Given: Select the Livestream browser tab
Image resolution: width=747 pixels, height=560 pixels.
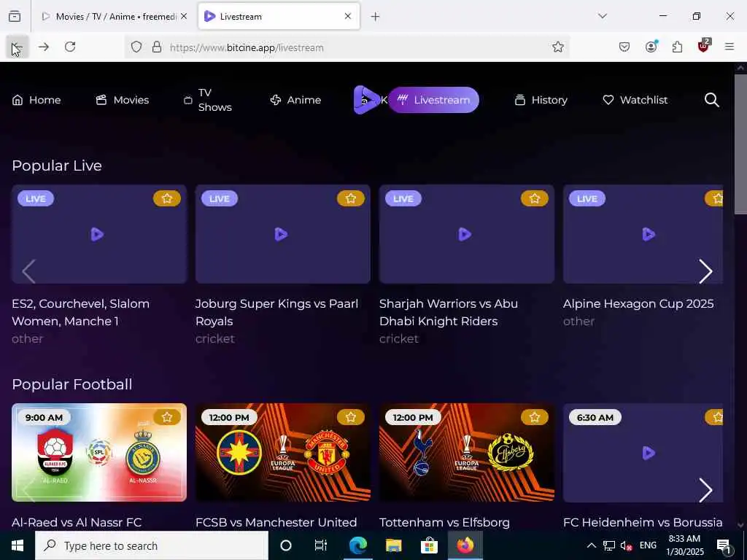Looking at the screenshot, I should 279,17.
